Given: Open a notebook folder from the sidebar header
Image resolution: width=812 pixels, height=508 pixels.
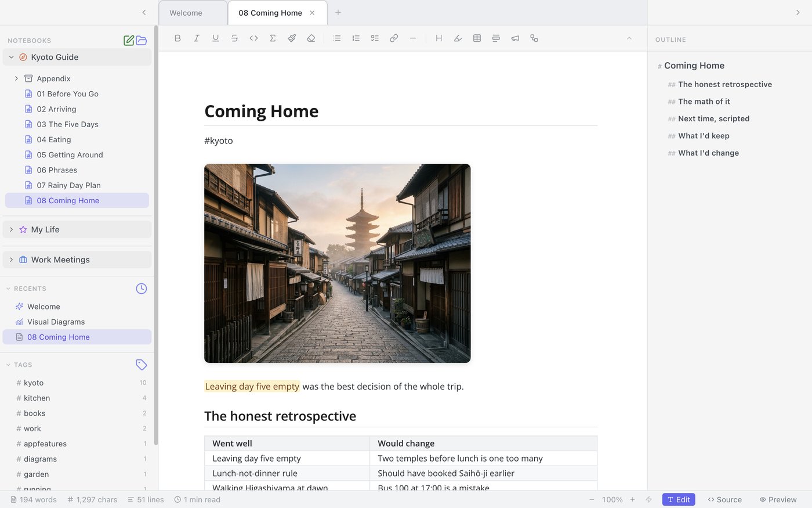Looking at the screenshot, I should tap(142, 40).
